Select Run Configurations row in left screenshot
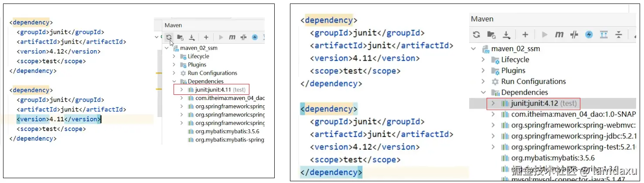The width and height of the screenshot is (644, 183). click(x=213, y=73)
